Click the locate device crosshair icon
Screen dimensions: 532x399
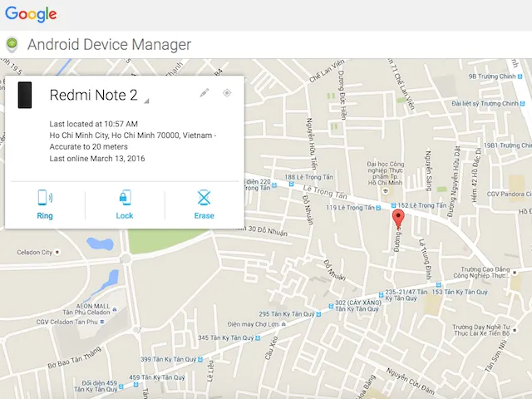coord(226,93)
